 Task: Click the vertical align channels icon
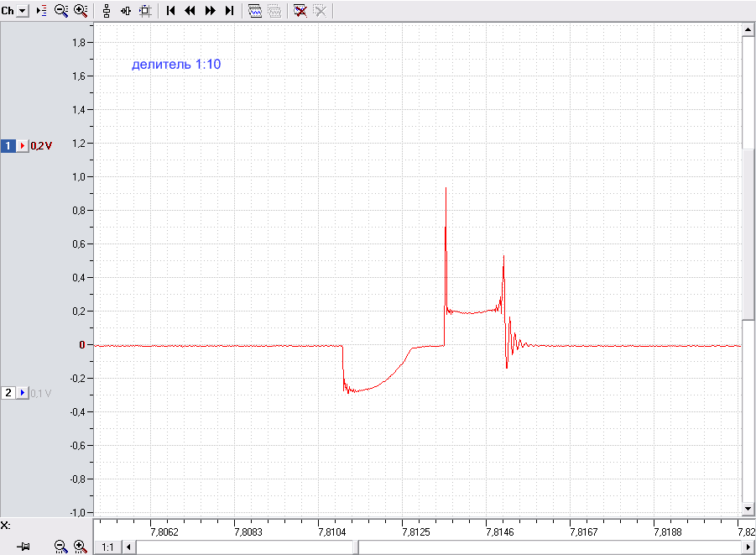click(x=107, y=11)
